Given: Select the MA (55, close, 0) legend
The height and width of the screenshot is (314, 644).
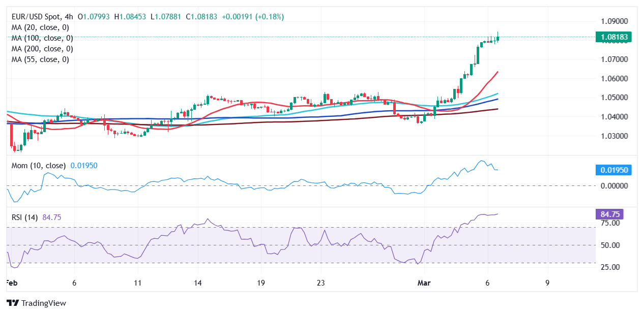Looking at the screenshot, I should pyautogui.click(x=40, y=59).
